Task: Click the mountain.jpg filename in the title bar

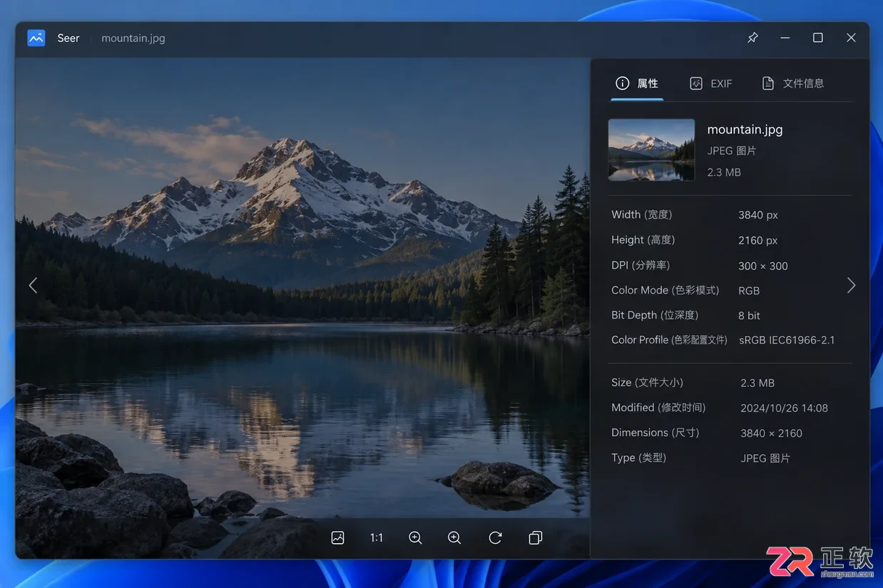Action: point(133,38)
